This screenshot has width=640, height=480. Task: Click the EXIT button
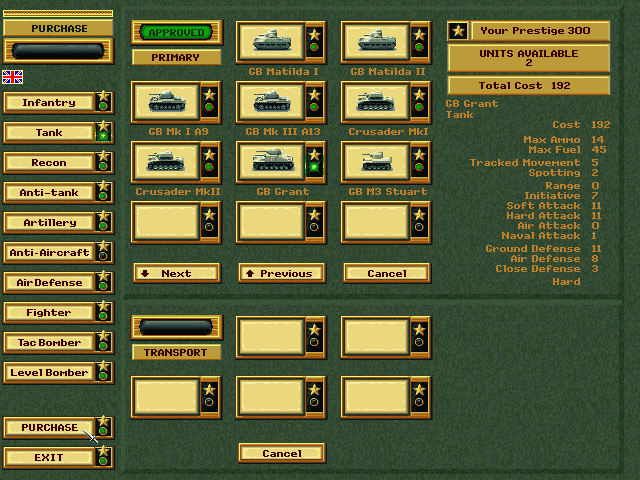(49, 458)
